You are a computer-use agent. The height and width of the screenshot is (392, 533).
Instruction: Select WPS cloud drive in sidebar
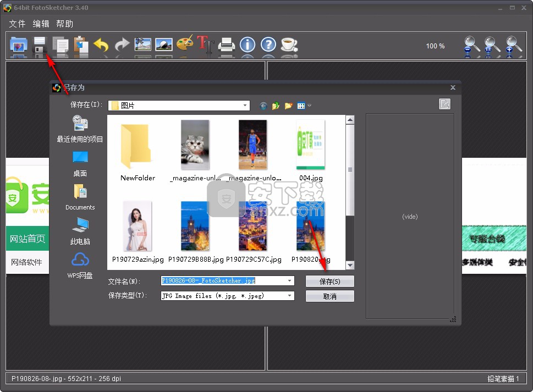(80, 266)
